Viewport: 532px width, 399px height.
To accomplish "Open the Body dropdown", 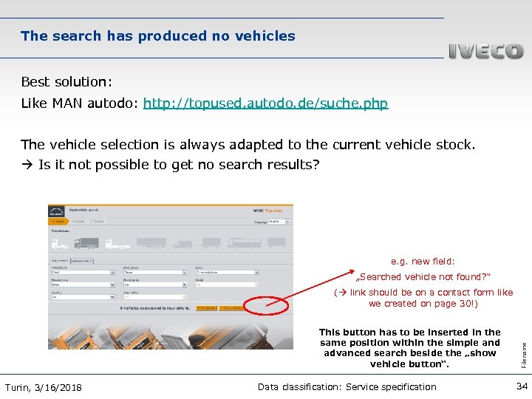I will [228, 273].
